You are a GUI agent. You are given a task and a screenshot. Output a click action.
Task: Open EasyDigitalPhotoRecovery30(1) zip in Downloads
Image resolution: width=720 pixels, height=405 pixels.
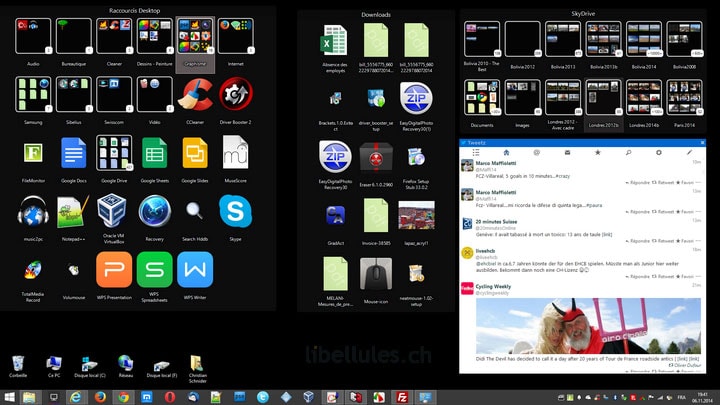coord(416,98)
